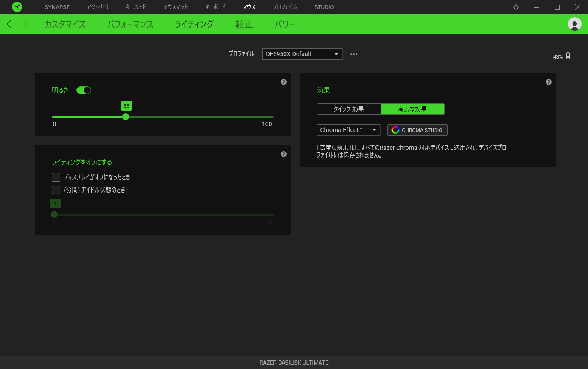Expand the DE5950X-Default profile dropdown
This screenshot has height=369, width=588.
[302, 54]
